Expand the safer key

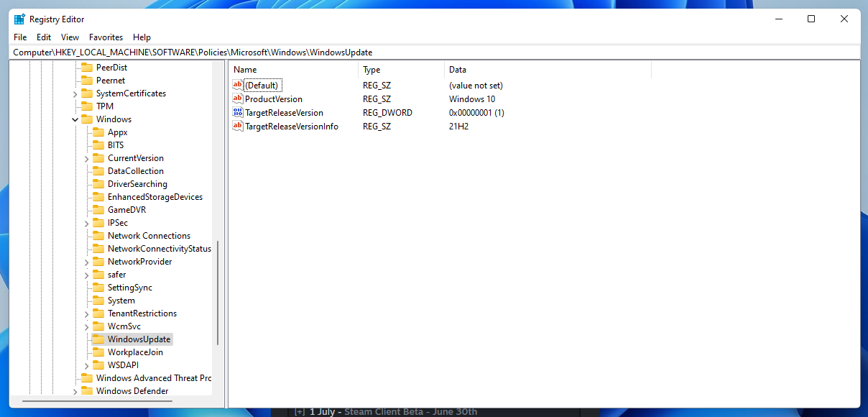(87, 275)
